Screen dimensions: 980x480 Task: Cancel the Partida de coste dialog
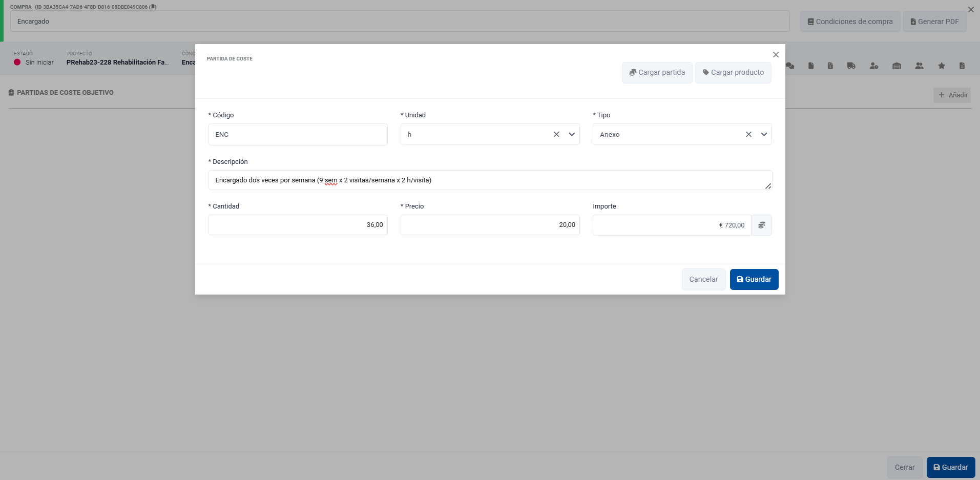(703, 279)
